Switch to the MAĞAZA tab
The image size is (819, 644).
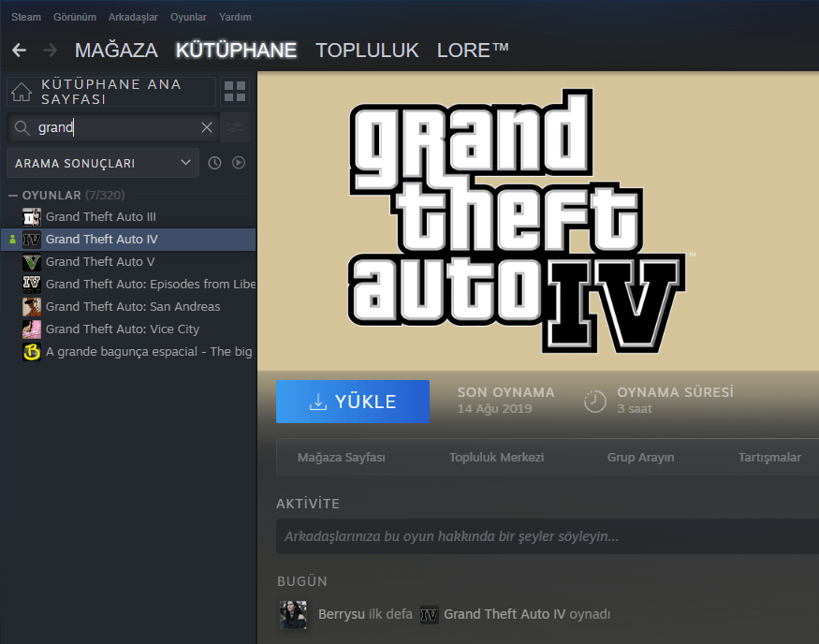pos(116,51)
